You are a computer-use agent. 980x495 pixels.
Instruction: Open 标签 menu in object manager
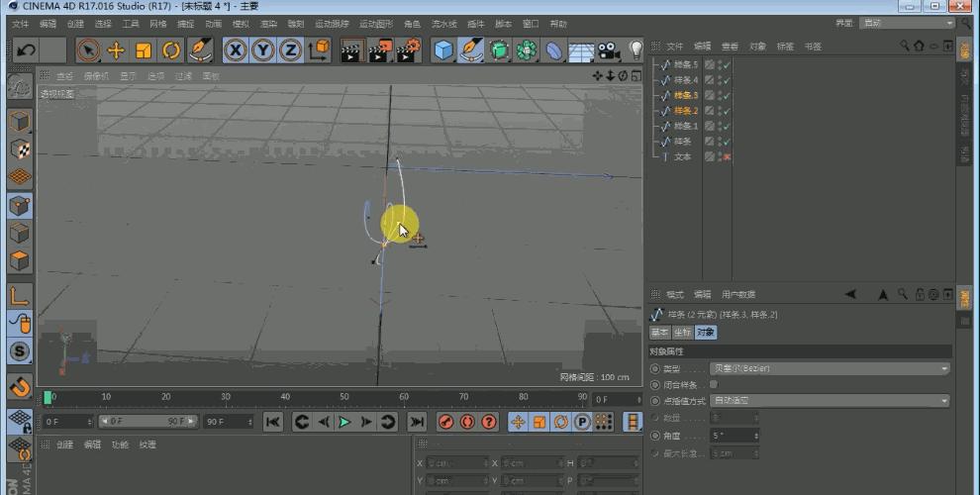(x=785, y=47)
